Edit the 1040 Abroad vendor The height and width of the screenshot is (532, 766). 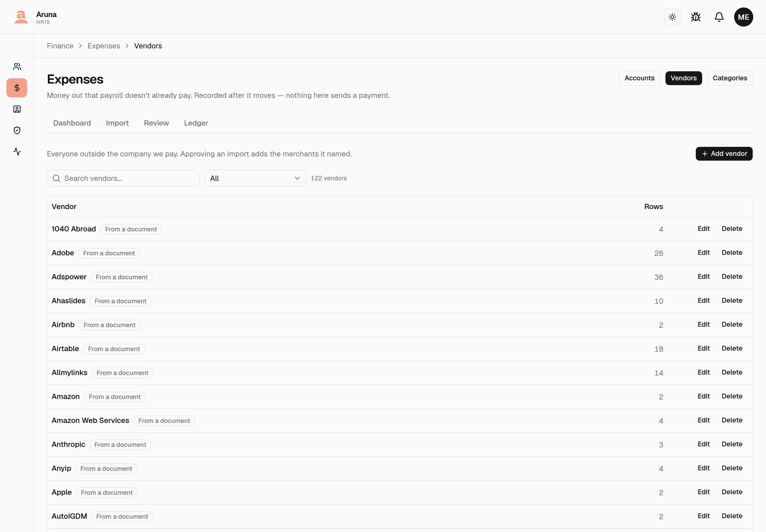(703, 229)
